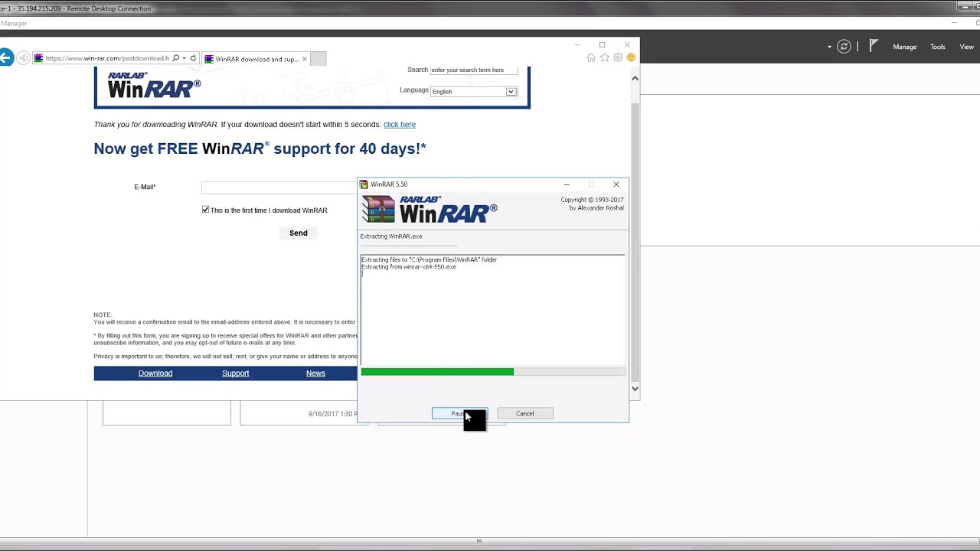980x551 pixels.
Task: Expand the dropdown arrow beside Server Manager refresh
Action: [829, 47]
